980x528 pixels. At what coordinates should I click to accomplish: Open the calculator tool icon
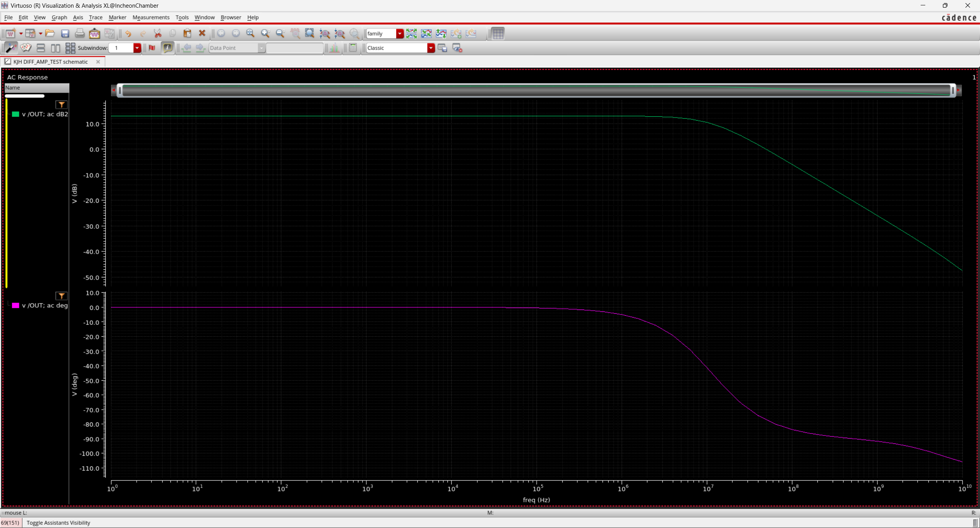[x=353, y=48]
